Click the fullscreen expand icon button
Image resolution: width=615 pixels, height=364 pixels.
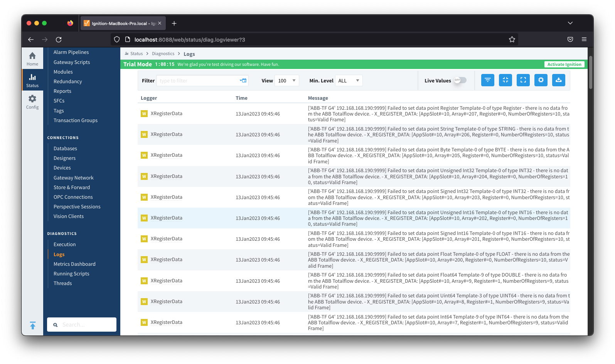pos(523,80)
